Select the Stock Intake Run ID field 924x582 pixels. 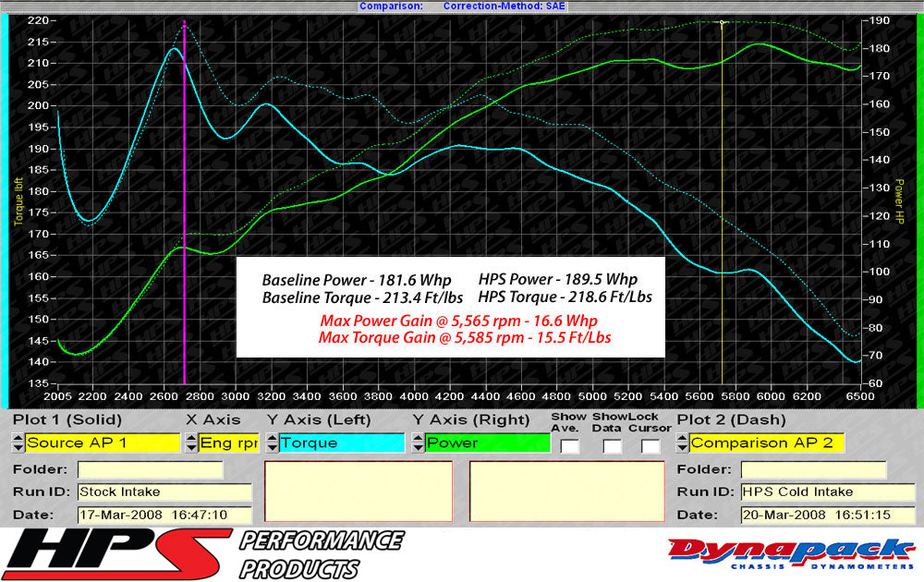point(166,491)
